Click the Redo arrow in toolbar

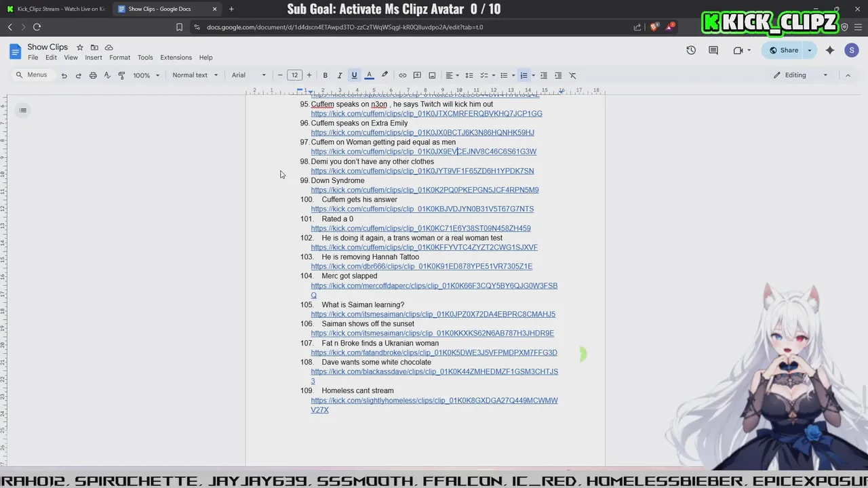click(79, 75)
